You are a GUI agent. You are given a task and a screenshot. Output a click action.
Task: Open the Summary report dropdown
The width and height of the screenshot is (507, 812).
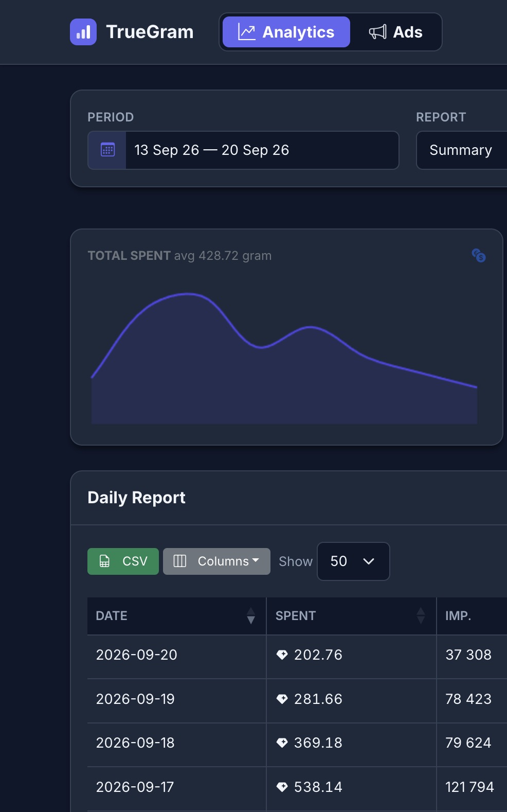462,150
